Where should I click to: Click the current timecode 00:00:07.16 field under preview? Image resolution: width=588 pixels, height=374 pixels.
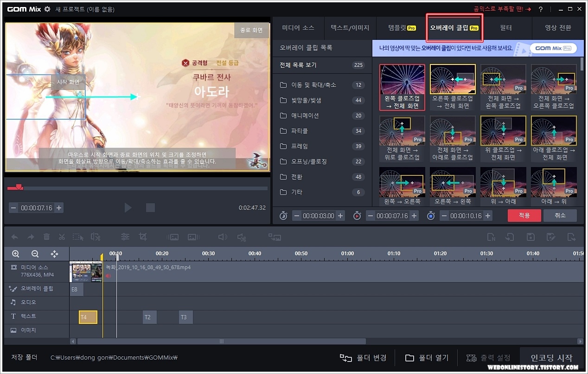36,208
